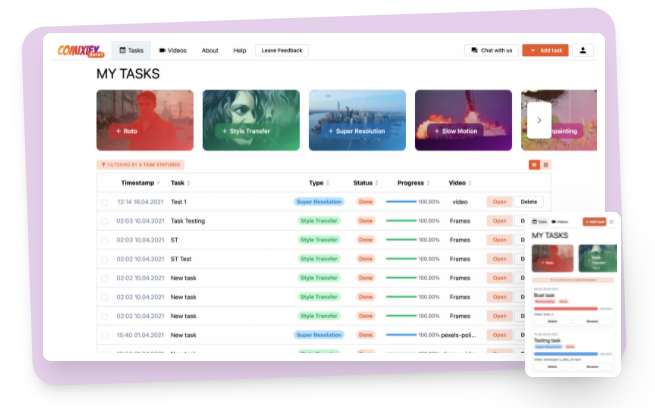This screenshot has width=655, height=408.
Task: Click the hamburger menu in mobile preview
Action: [612, 221]
